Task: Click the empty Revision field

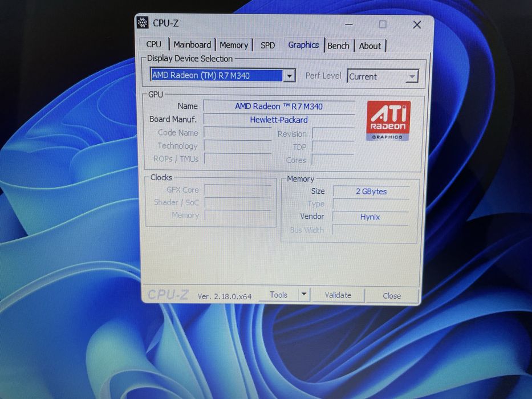Action: (x=333, y=133)
